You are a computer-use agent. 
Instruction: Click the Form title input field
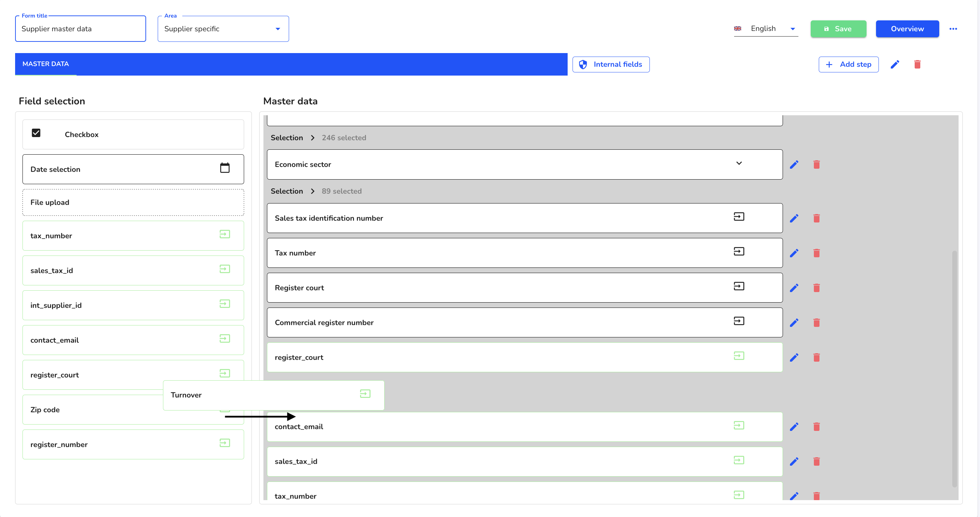pos(81,29)
